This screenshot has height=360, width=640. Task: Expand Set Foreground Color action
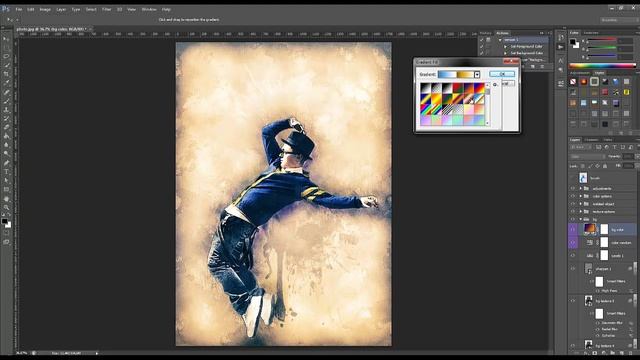tap(505, 47)
